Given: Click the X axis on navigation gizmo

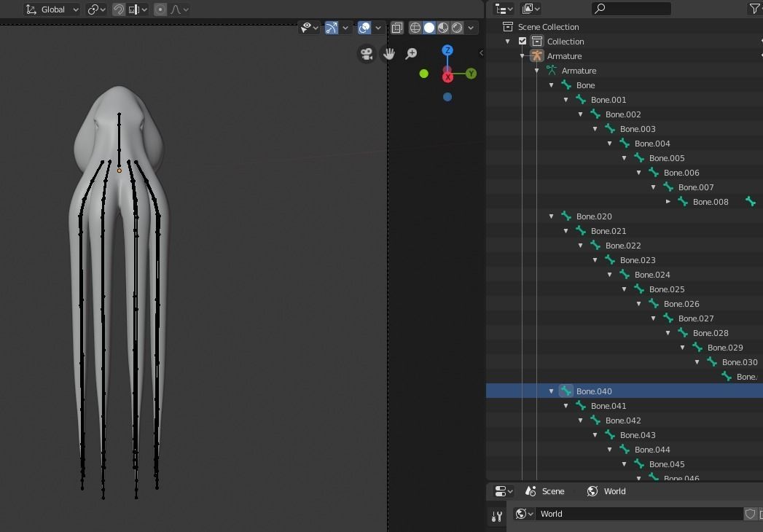Looking at the screenshot, I should 447,77.
